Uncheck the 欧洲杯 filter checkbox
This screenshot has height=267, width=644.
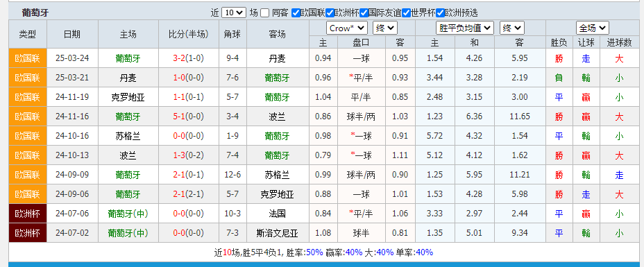330,13
